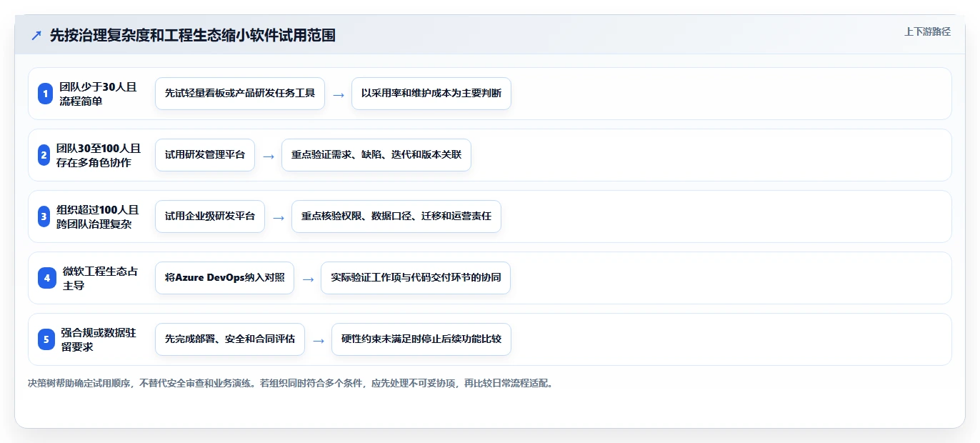The width and height of the screenshot is (980, 443).
Task: Click the condition text 微软工程生态占主导
Action: 101,278
